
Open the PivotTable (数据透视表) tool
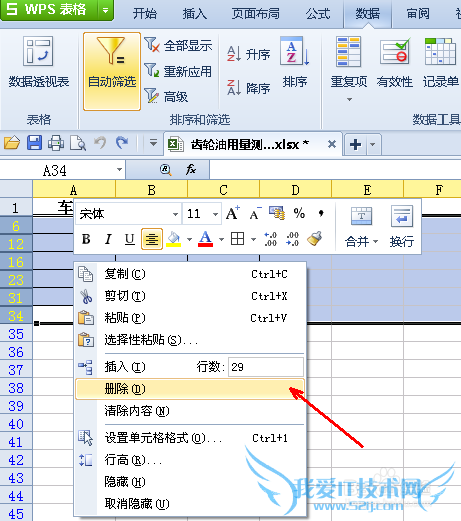point(39,62)
